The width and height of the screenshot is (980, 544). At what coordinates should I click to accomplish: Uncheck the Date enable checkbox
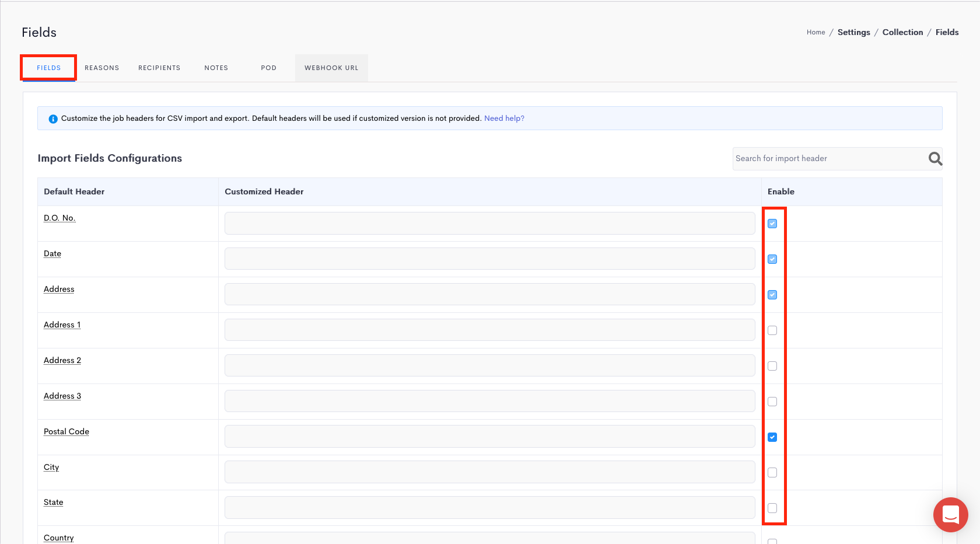(772, 259)
